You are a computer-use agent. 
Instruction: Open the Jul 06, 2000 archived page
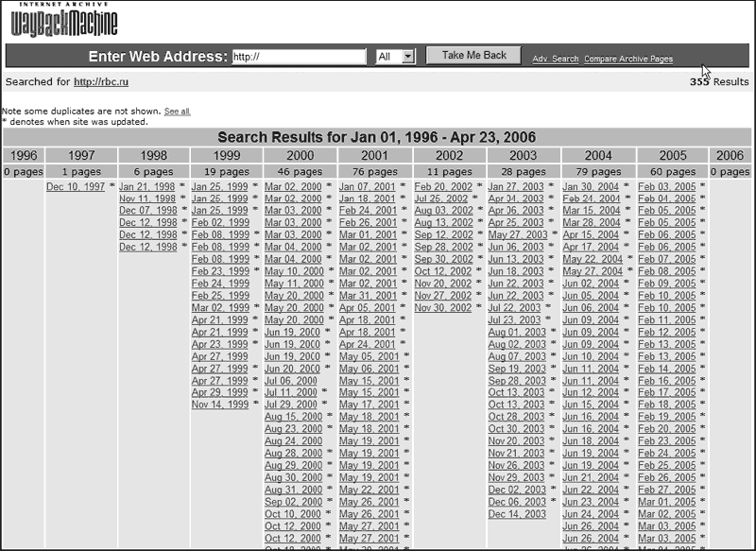click(x=290, y=380)
